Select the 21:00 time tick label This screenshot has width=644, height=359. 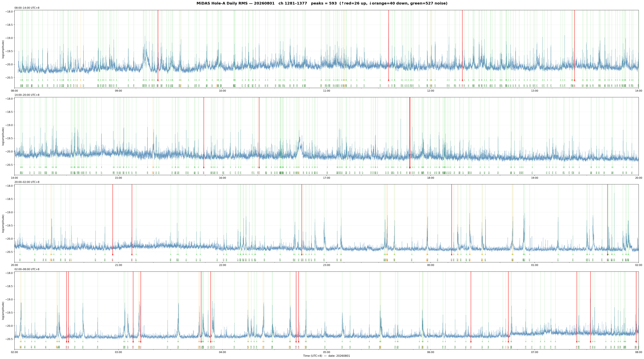pyautogui.click(x=119, y=265)
